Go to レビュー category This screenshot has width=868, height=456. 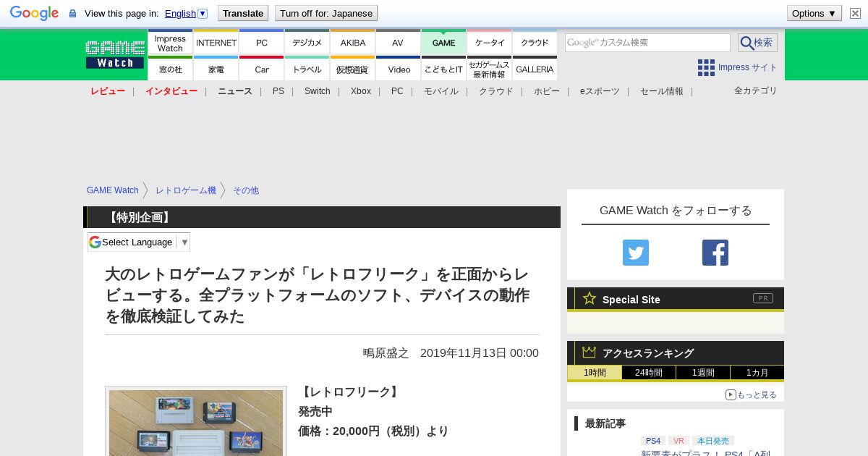[x=108, y=91]
